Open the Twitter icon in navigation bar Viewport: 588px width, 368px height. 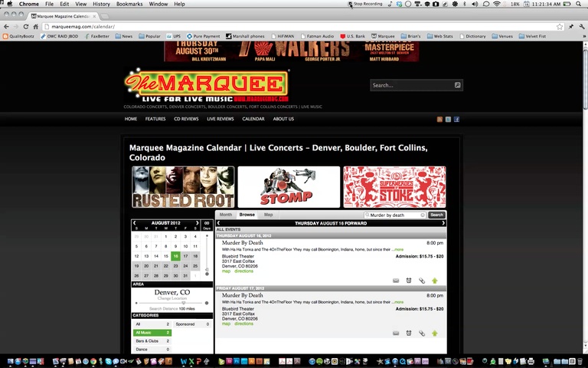tap(448, 120)
